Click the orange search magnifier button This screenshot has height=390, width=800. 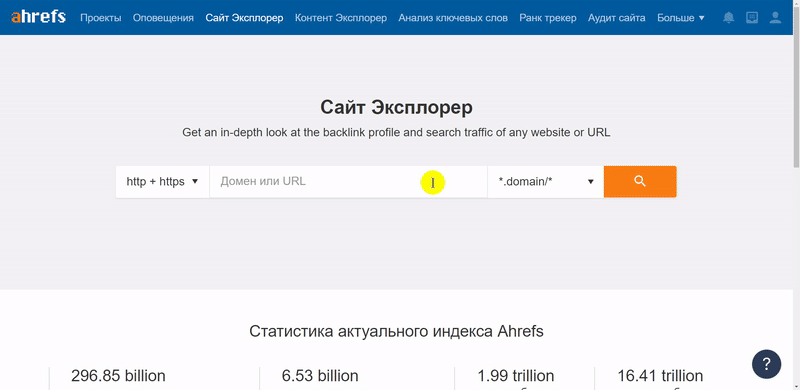[640, 181]
